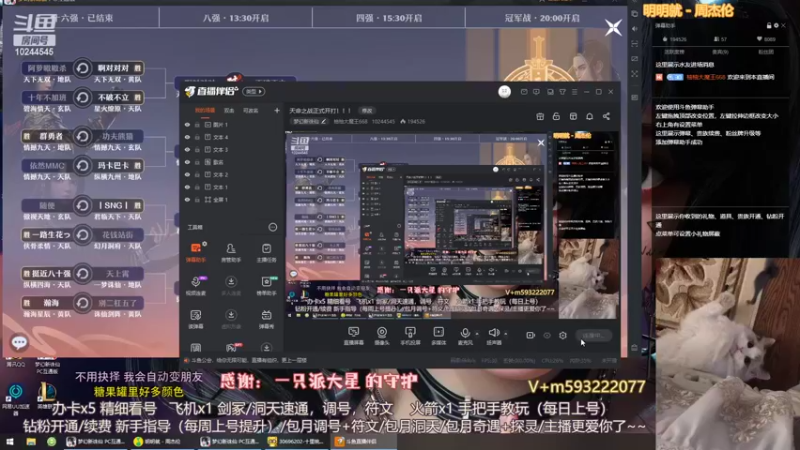The height and width of the screenshot is (450, 800).
Task: Click the start streaming button beside the gear
Action: coord(593,335)
